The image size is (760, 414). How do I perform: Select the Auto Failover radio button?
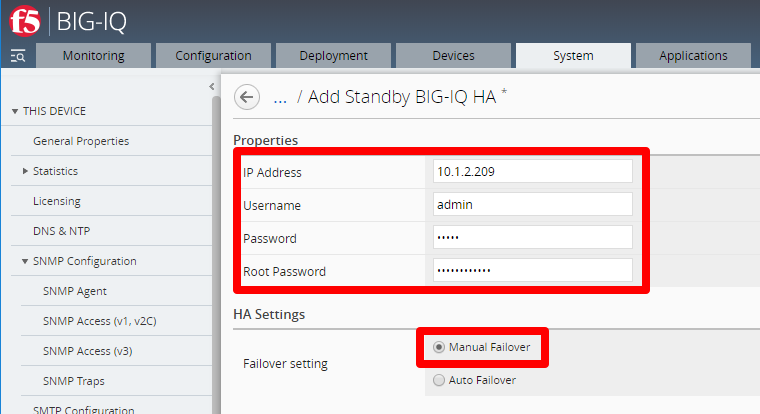tap(439, 380)
